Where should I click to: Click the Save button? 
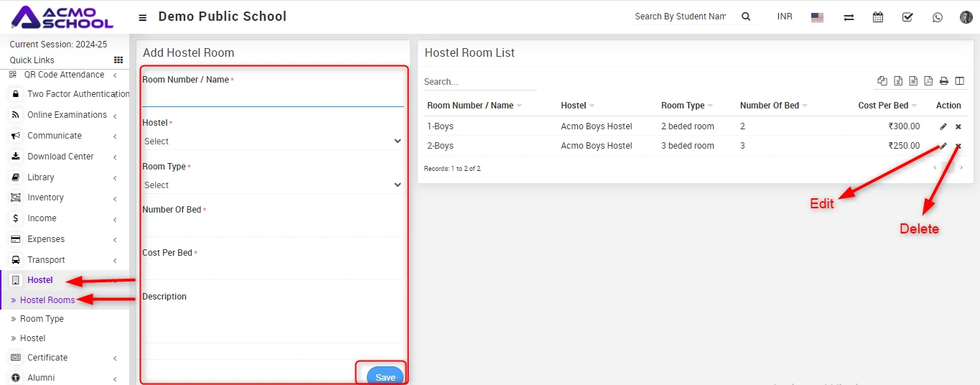[x=385, y=377]
